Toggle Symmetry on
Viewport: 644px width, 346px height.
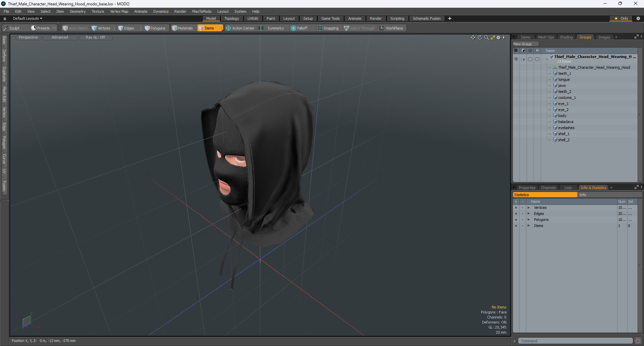pyautogui.click(x=272, y=28)
